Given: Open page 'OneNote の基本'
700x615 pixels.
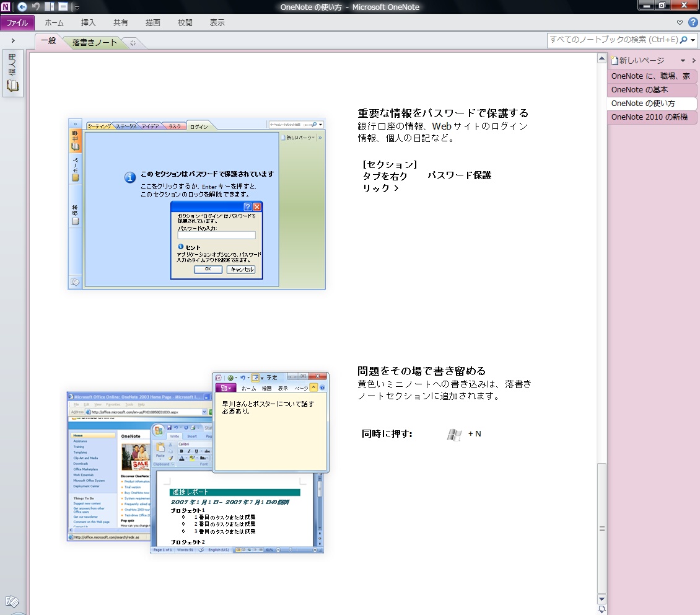Looking at the screenshot, I should tap(651, 90).
